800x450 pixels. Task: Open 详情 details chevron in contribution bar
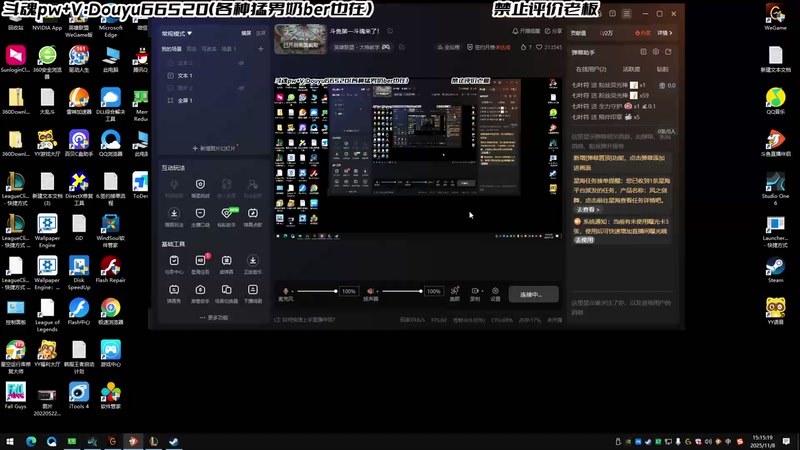click(664, 33)
